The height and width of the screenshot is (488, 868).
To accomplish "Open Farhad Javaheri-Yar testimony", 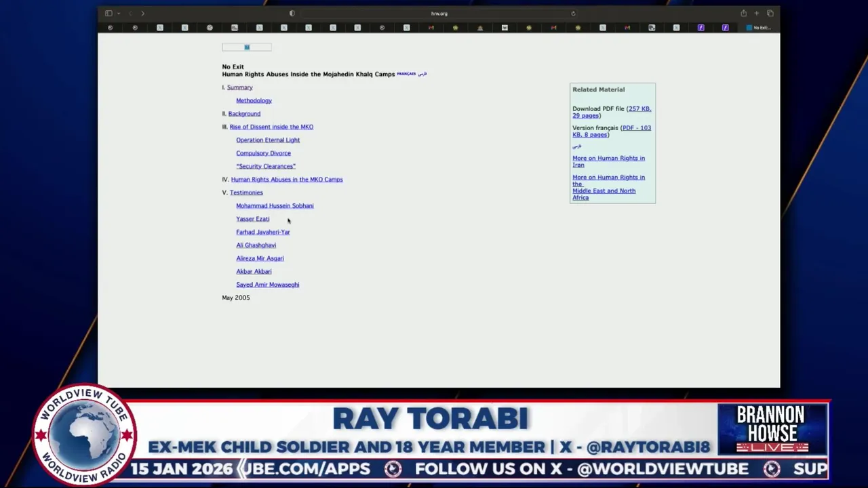I will coord(262,232).
